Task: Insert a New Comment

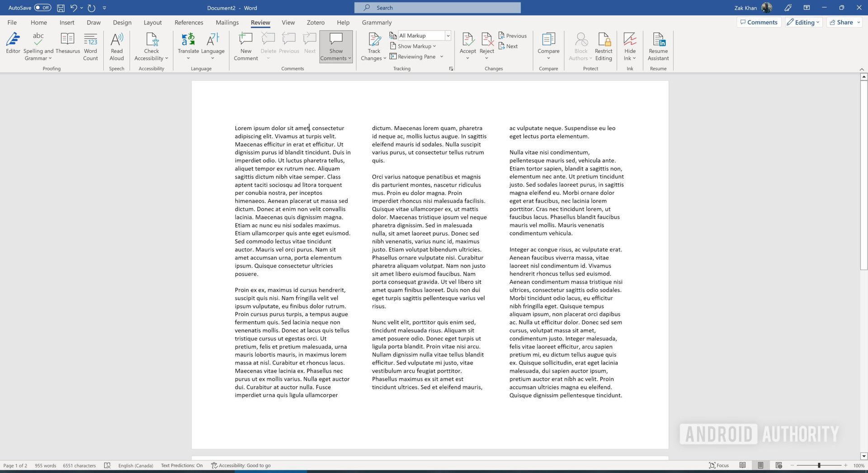Action: click(245, 46)
